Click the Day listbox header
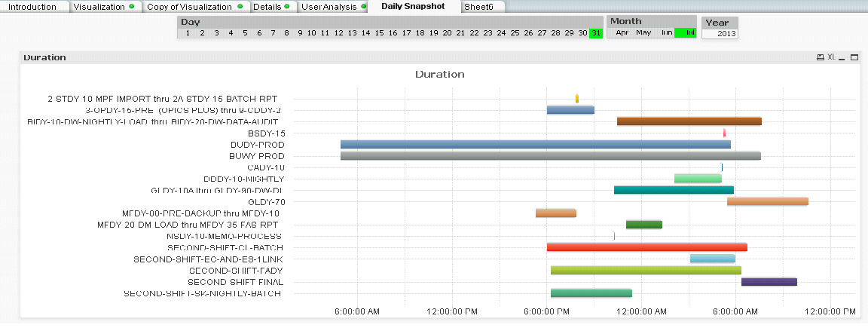Viewport: 868px width, 331px height. 391,22
